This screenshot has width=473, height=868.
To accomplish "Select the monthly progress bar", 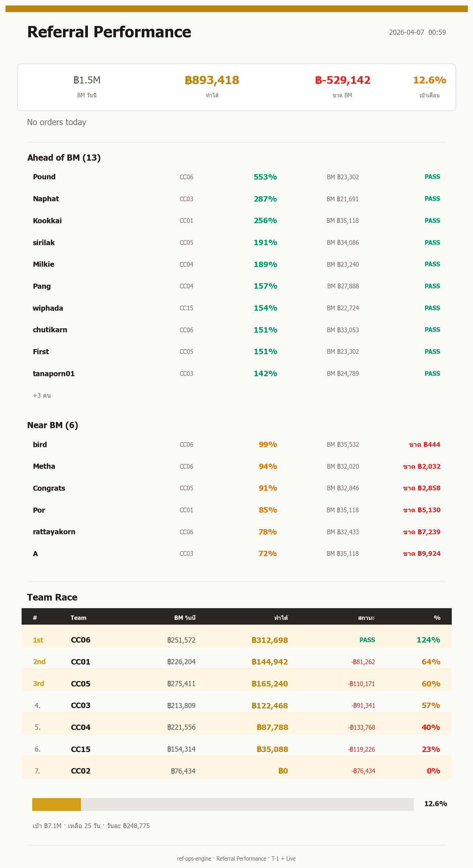I will coord(223,804).
